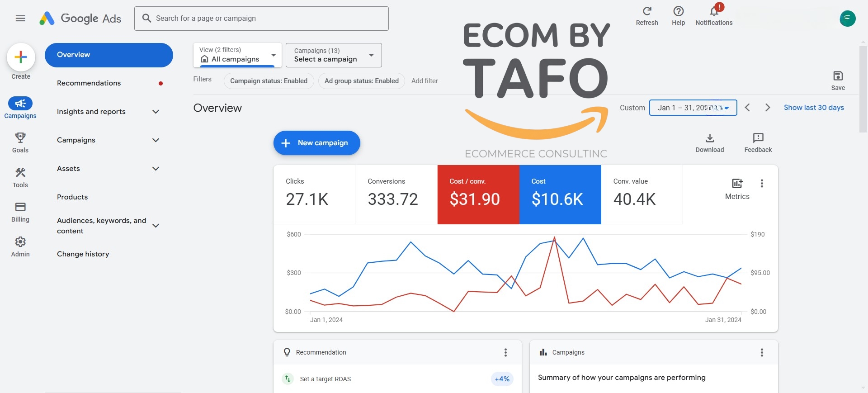Screen dimensions: 868x393
Task: Open the Metrics chart settings icon
Action: pyautogui.click(x=737, y=184)
